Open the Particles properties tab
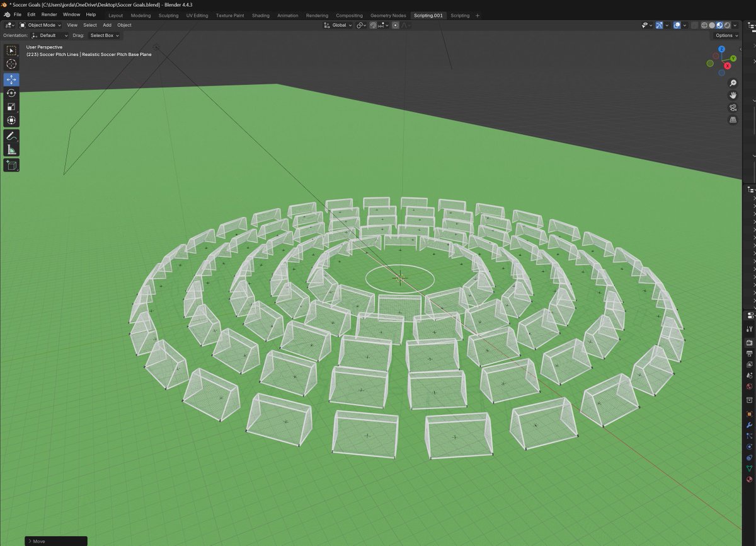 point(750,436)
